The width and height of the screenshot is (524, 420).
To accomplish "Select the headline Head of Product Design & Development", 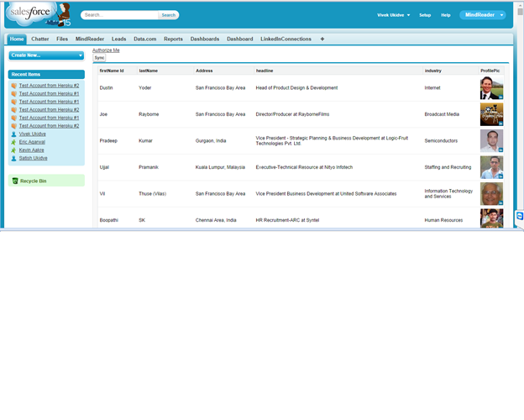I will [x=296, y=88].
